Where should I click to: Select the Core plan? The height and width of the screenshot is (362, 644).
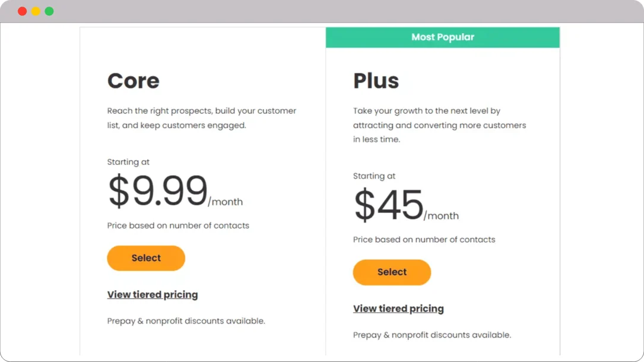click(x=145, y=258)
